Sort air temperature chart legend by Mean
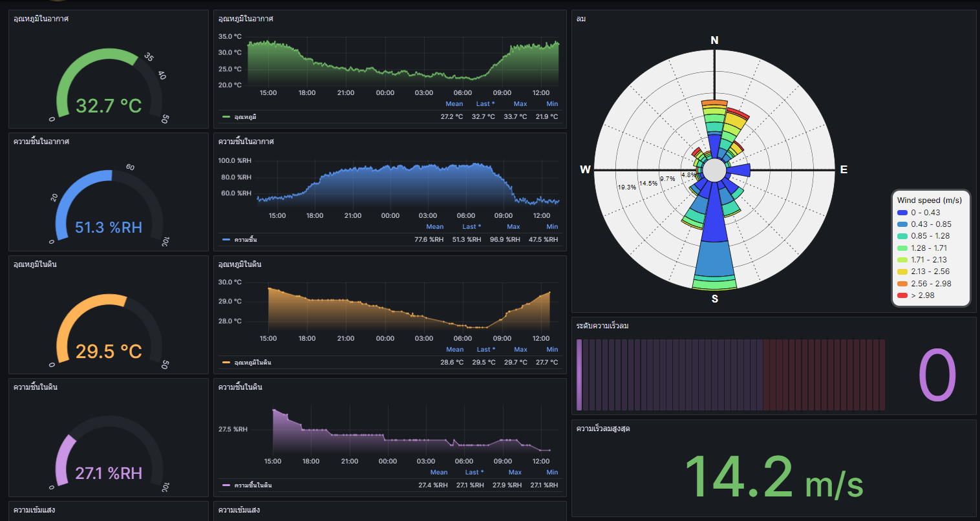 coord(454,103)
